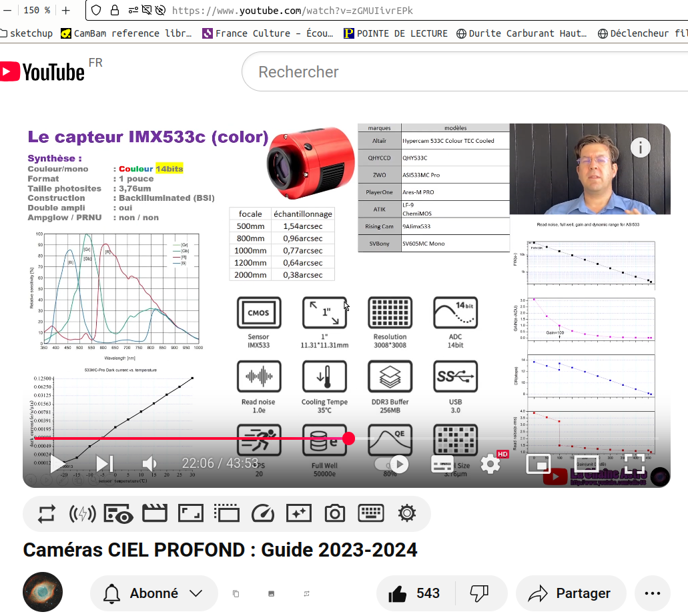Open the extension options gear icon

[x=407, y=514]
